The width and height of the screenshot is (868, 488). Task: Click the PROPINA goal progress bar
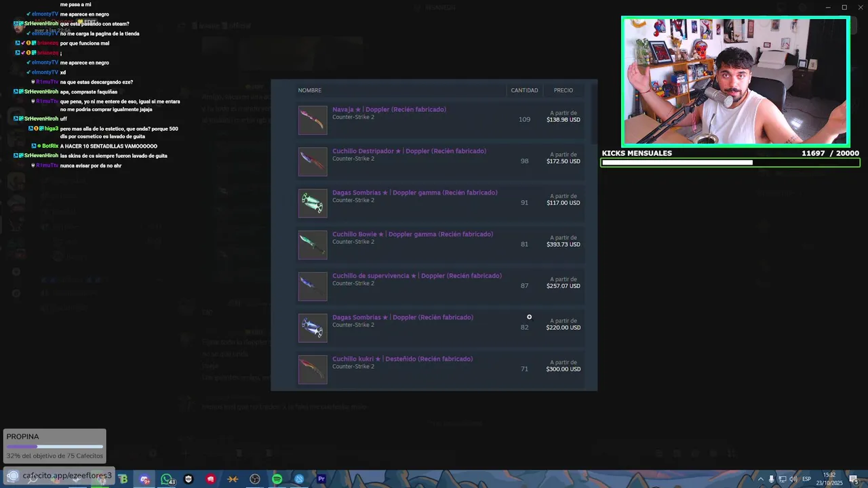pos(54,447)
